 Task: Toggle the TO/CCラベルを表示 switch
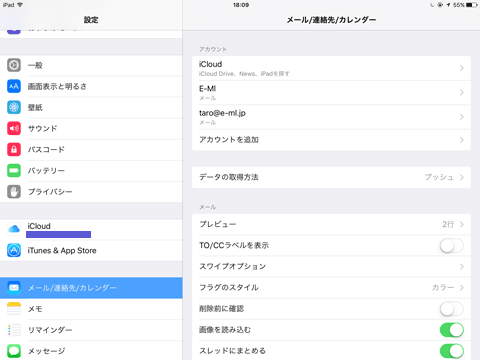coord(452,246)
